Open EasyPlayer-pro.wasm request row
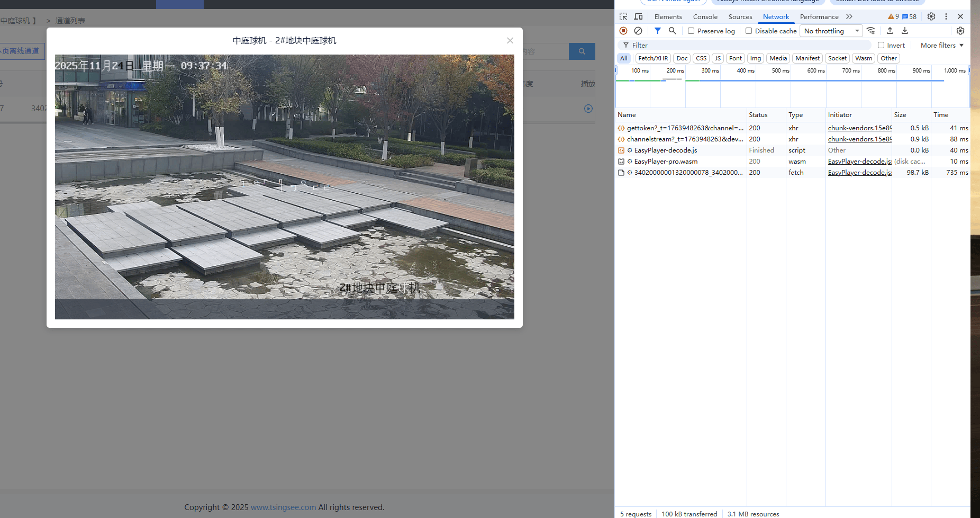Screen dimensions: 980x518 pos(666,162)
